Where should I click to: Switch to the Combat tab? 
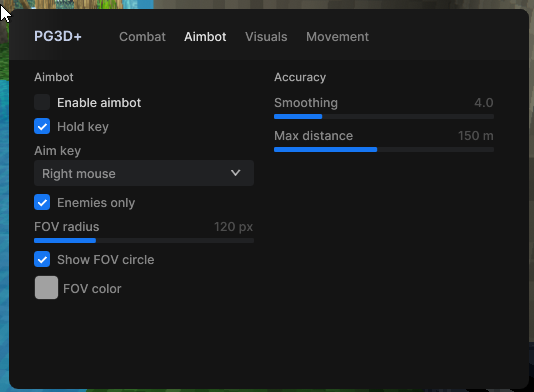coord(142,36)
